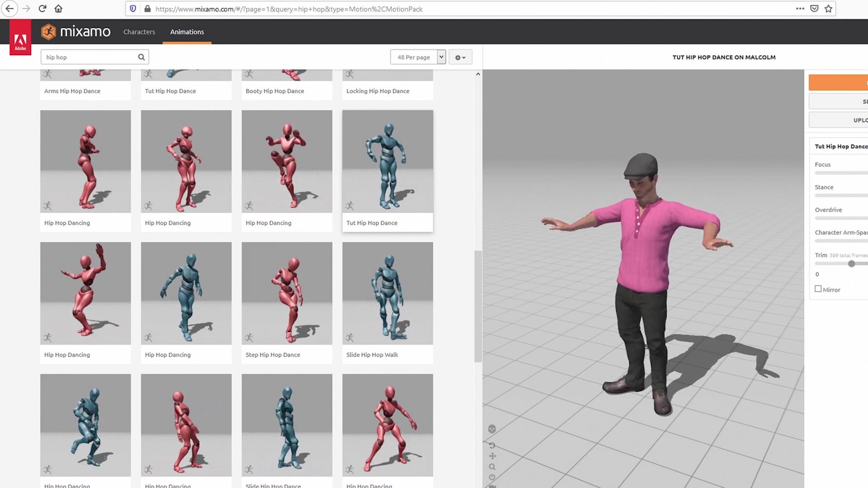Click the Upload Character button
The image size is (868, 488).
(x=839, y=120)
